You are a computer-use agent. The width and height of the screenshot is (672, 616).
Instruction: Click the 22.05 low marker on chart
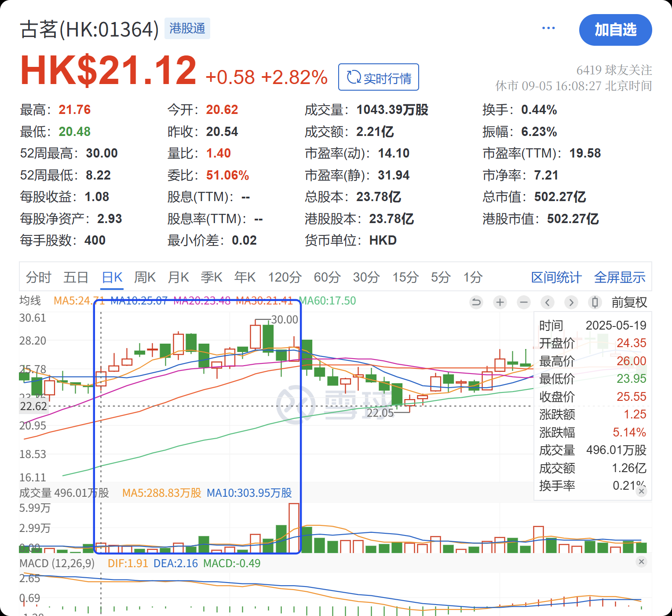380,413
